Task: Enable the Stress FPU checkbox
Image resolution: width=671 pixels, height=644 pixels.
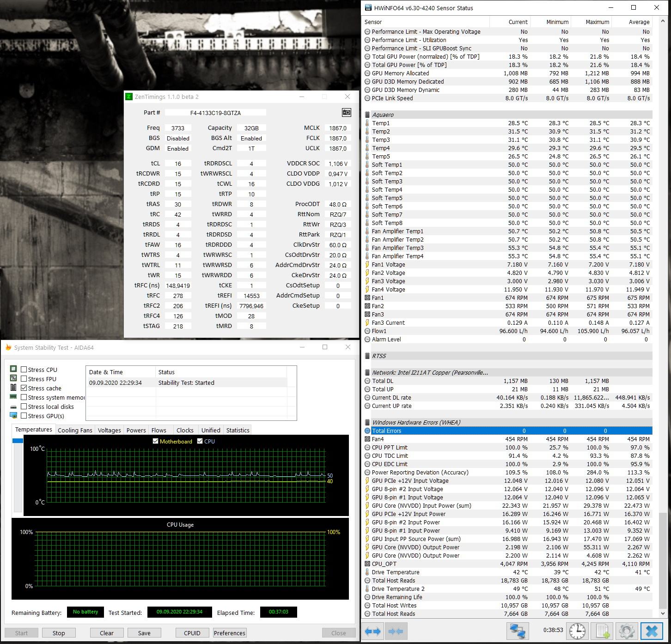Action: tap(24, 379)
